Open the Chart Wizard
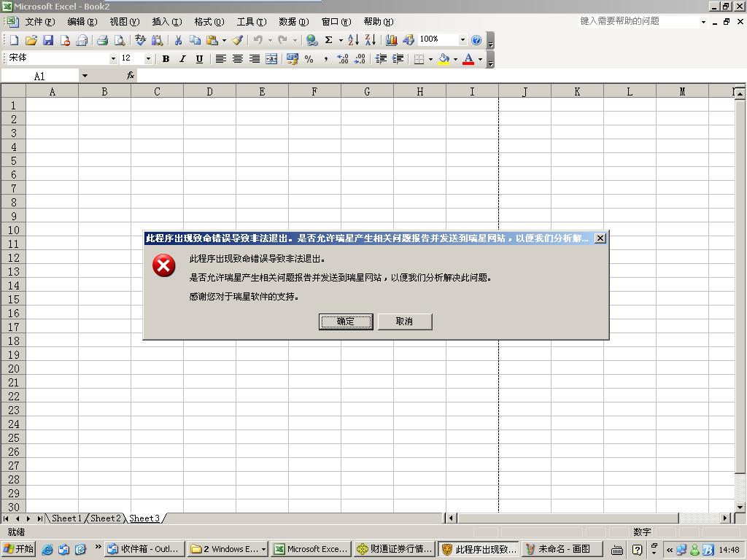The width and height of the screenshot is (747, 560). pos(392,40)
